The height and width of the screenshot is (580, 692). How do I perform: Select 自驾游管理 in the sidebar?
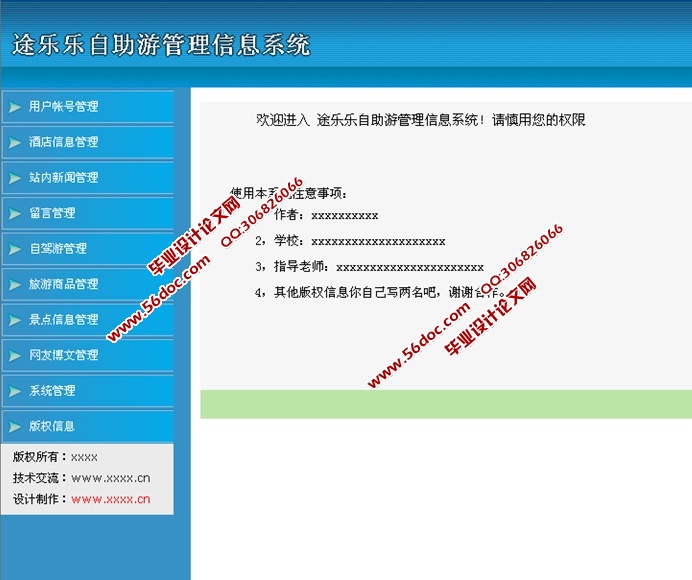(x=58, y=249)
